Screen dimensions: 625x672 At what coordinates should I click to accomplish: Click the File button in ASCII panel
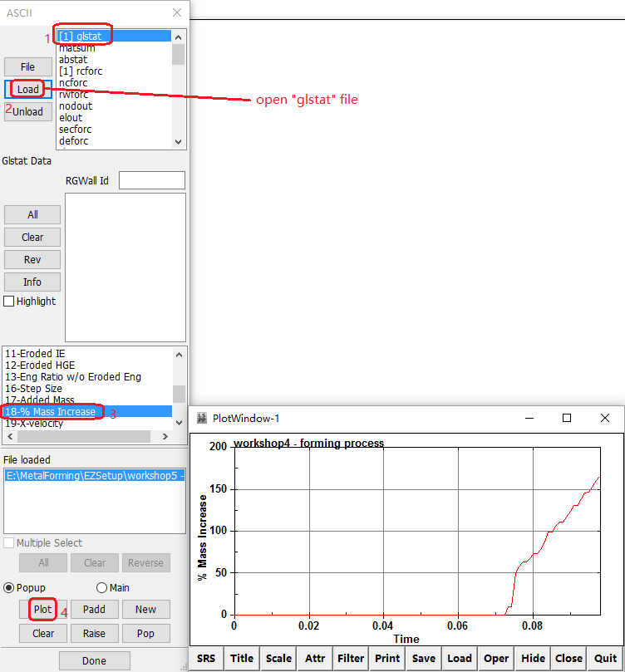[28, 66]
